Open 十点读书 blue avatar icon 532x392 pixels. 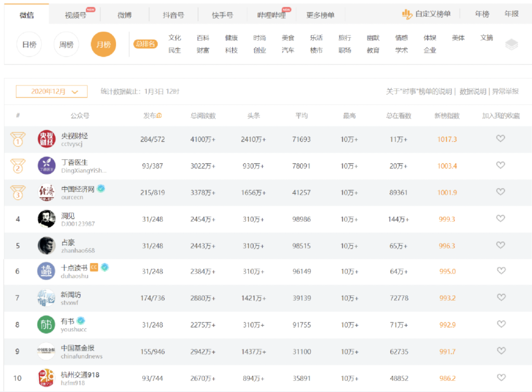(x=46, y=271)
